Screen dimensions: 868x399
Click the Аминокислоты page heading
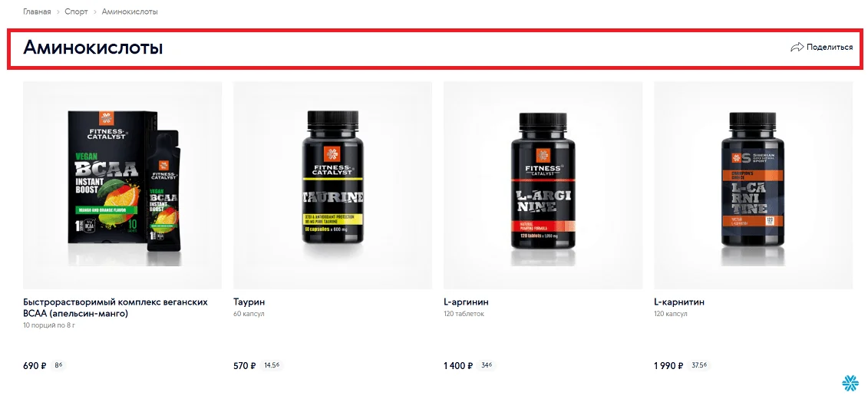[x=93, y=48]
